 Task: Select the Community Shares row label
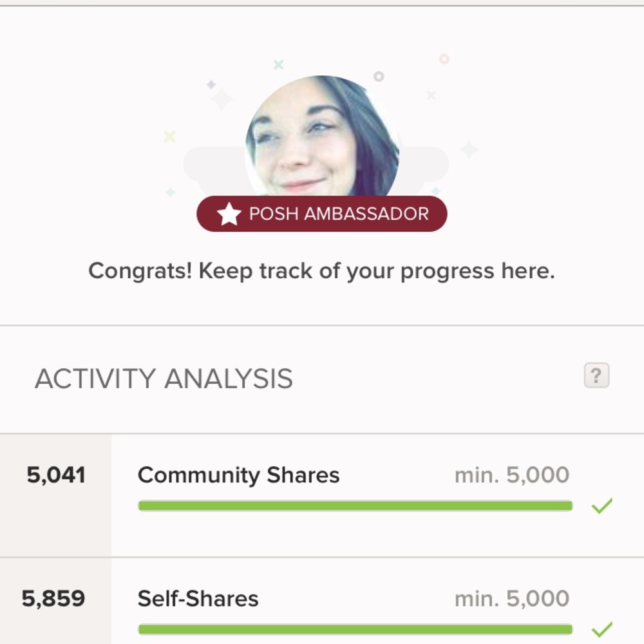238,475
